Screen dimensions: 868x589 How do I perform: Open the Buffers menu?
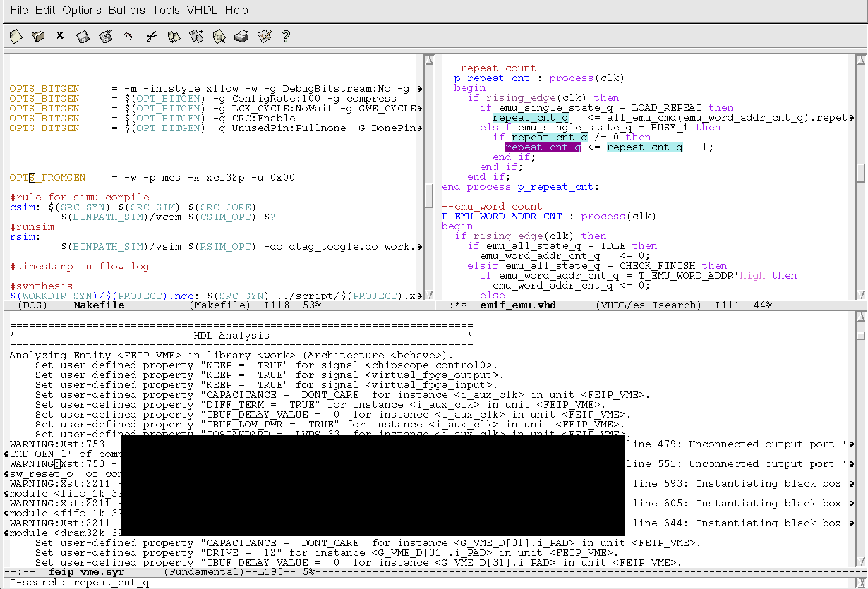pyautogui.click(x=127, y=10)
